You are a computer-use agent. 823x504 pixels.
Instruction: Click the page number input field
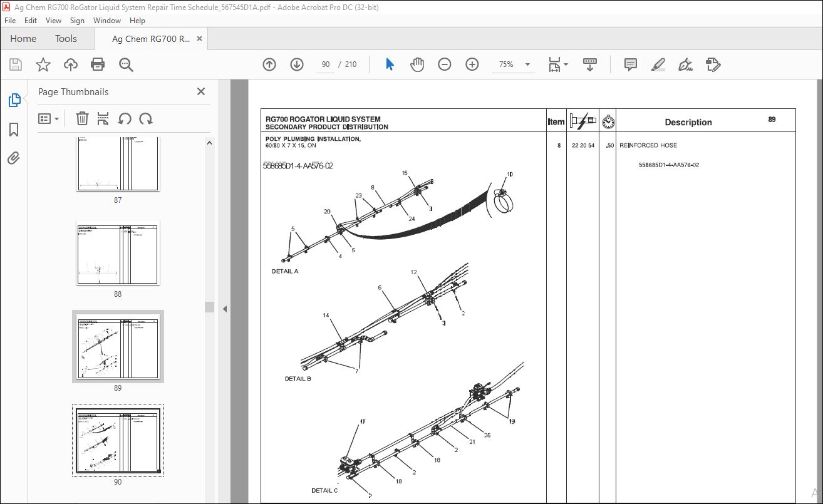coord(326,64)
